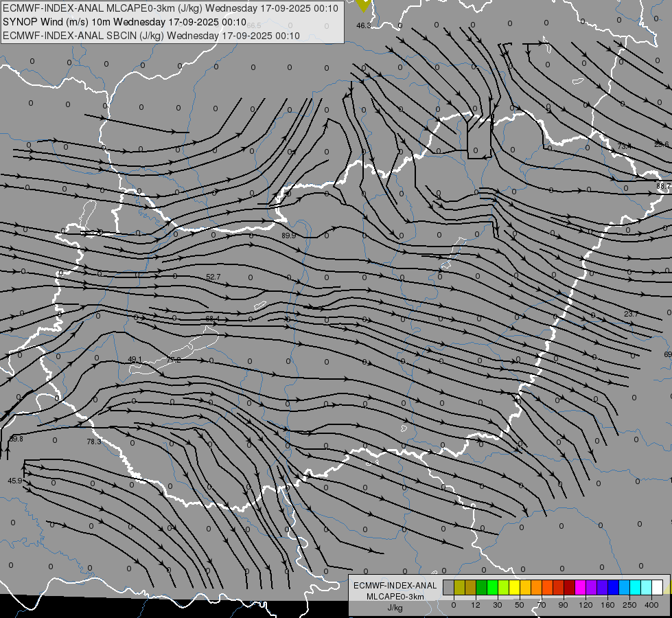Click the legend value label 160

click(607, 605)
